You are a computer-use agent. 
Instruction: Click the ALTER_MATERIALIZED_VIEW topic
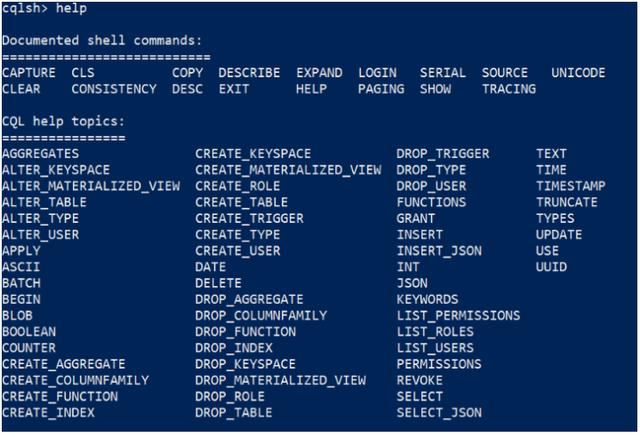91,186
